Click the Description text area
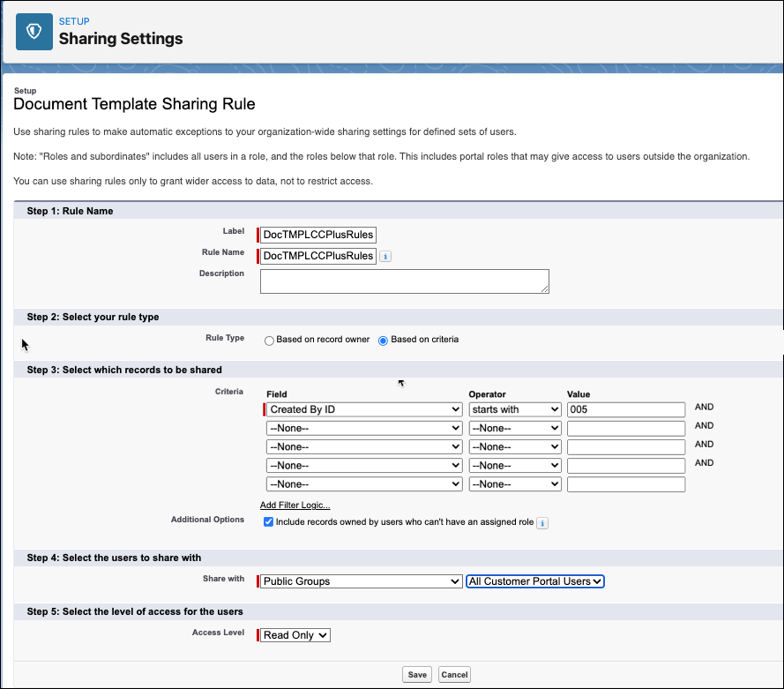The height and width of the screenshot is (689, 784). [405, 281]
